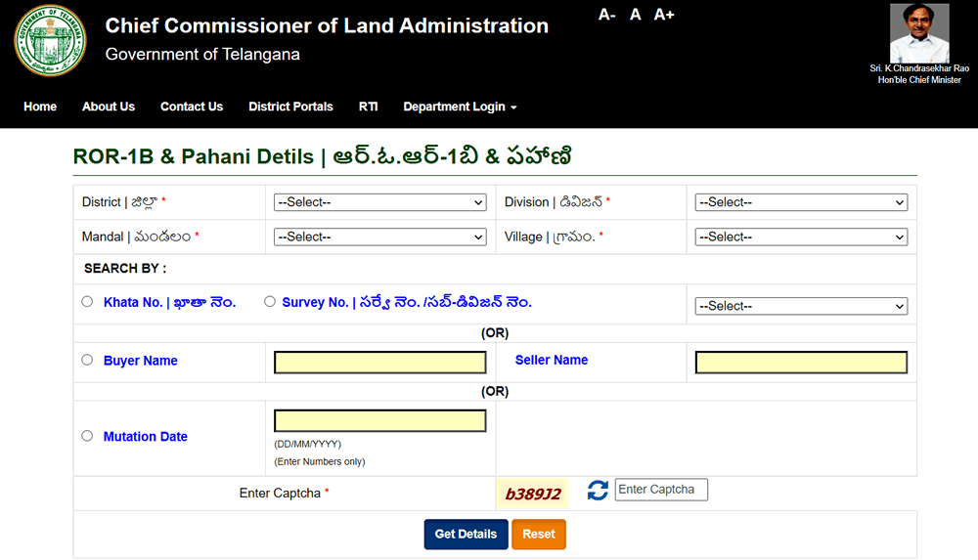Viewport: 978px width, 560px height.
Task: Open the Contact Us page
Action: [192, 107]
